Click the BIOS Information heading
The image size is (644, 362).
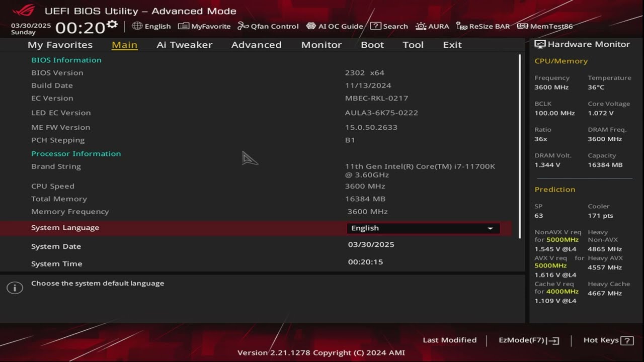(66, 60)
